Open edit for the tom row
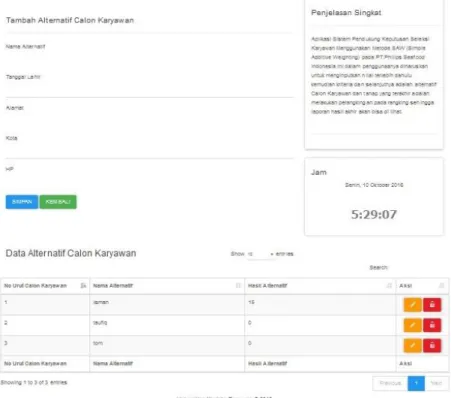Screen dimensions: 451x398 tap(413, 346)
